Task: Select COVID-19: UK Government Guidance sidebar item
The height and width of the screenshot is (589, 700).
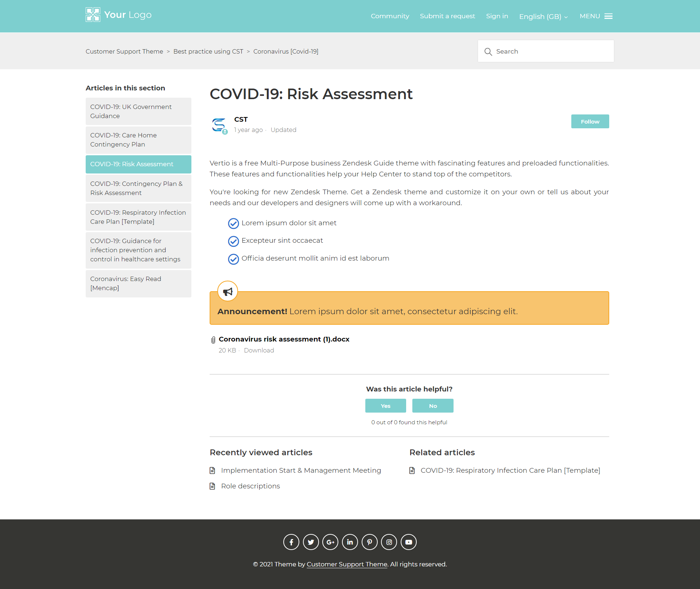Action: pos(138,111)
